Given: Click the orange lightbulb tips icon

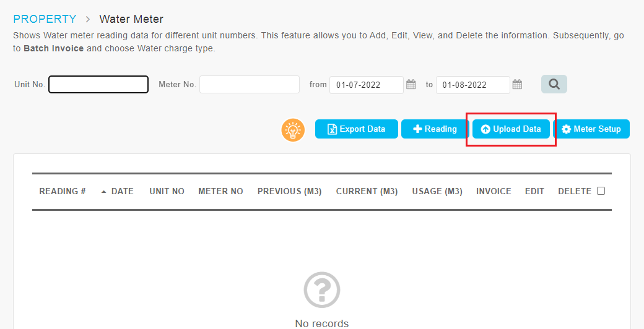Looking at the screenshot, I should pos(293,130).
